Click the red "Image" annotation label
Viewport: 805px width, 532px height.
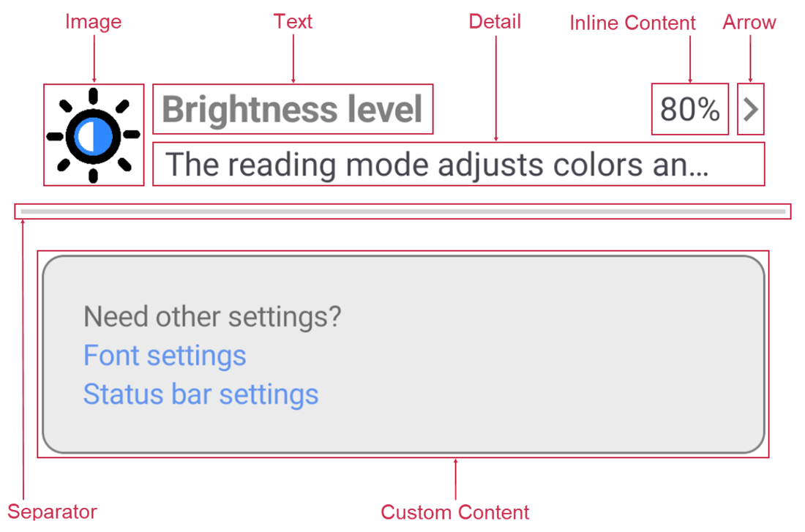pos(93,22)
